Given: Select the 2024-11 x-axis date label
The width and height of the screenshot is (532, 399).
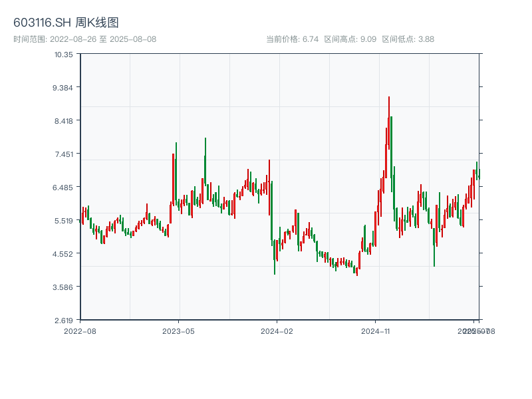Looking at the screenshot, I should pos(376,331).
